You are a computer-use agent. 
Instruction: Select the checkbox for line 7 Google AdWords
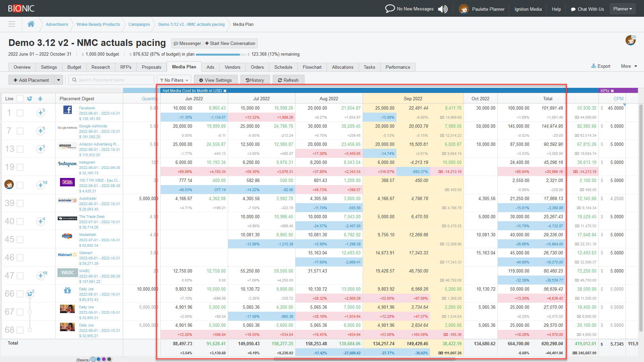(20, 131)
